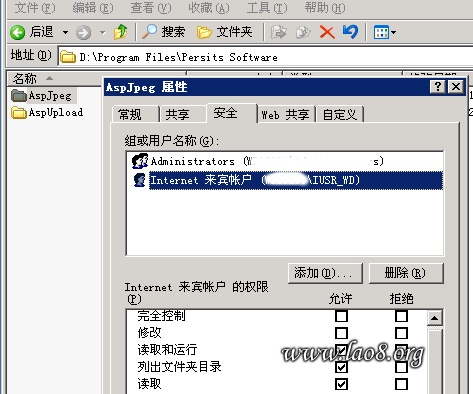Switch to the 自定义 tab
473x394 pixels.
[x=340, y=115]
